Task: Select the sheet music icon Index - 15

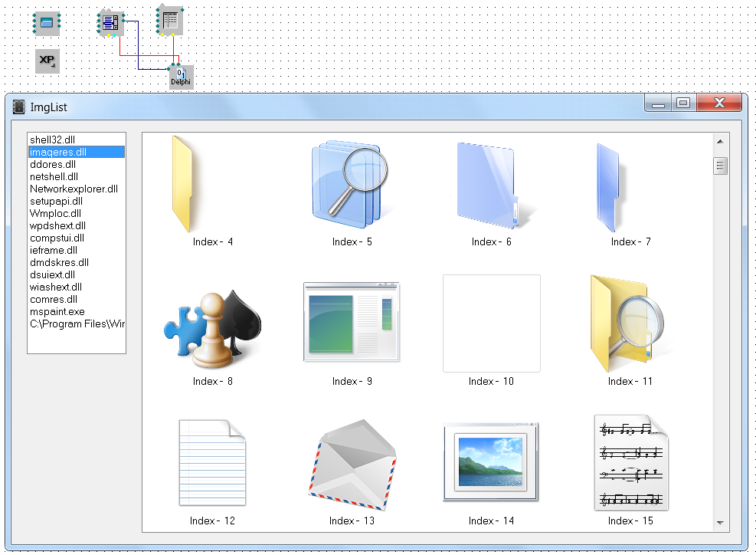Action: pos(631,462)
